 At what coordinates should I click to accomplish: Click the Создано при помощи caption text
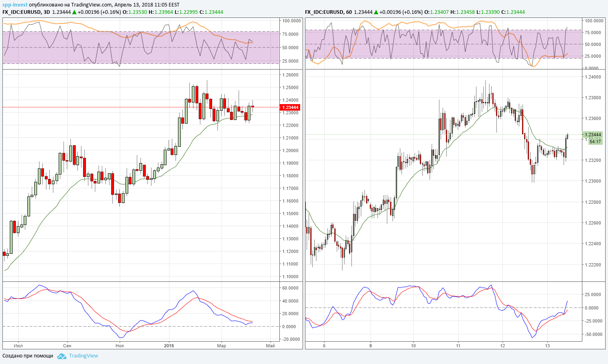pos(28,356)
